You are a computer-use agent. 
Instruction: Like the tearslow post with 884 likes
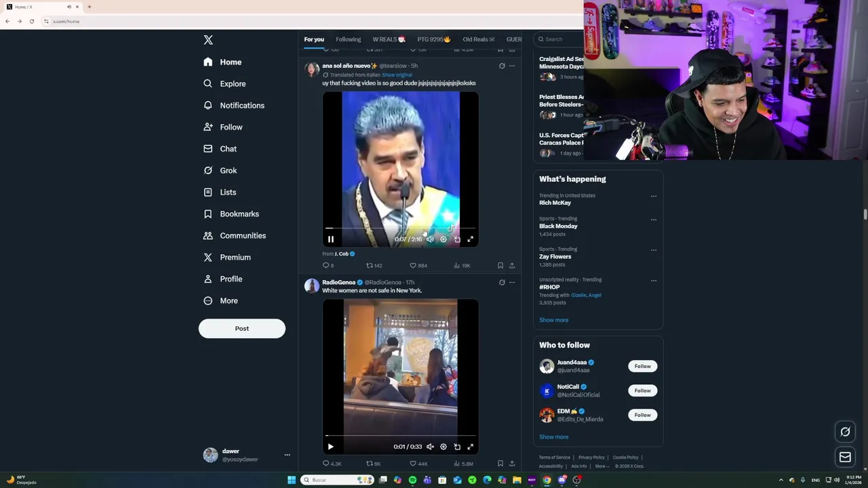tap(418, 266)
